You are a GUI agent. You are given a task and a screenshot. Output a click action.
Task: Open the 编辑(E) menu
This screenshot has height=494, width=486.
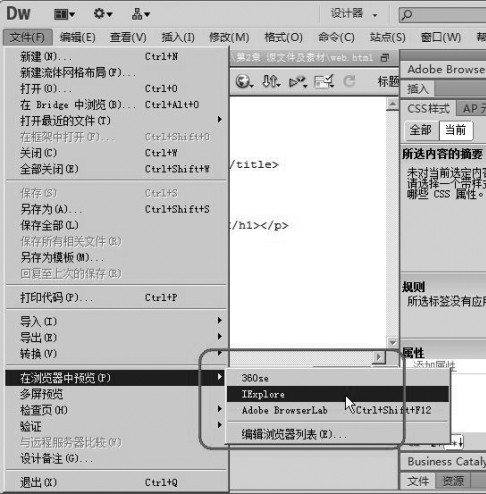78,37
